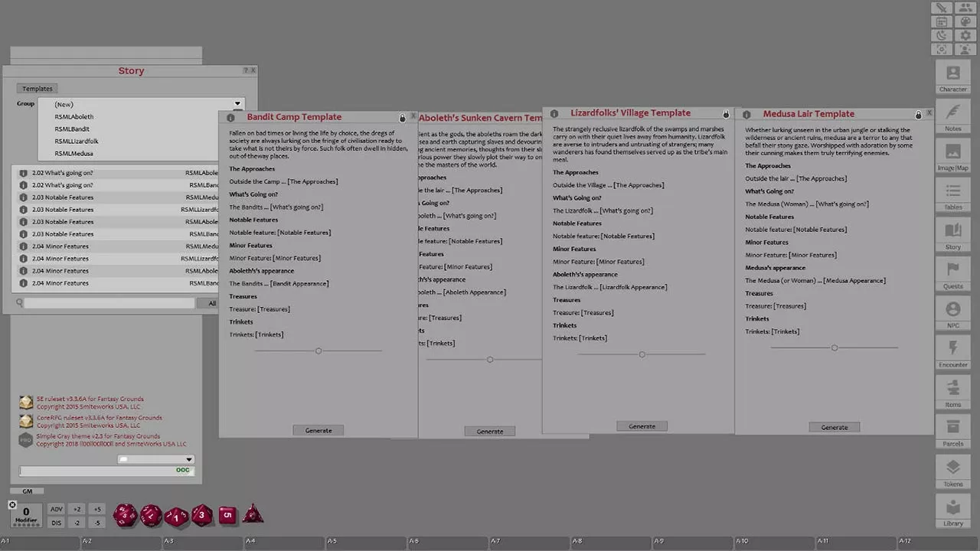
Task: Toggle the DIS modifier button
Action: tap(56, 523)
